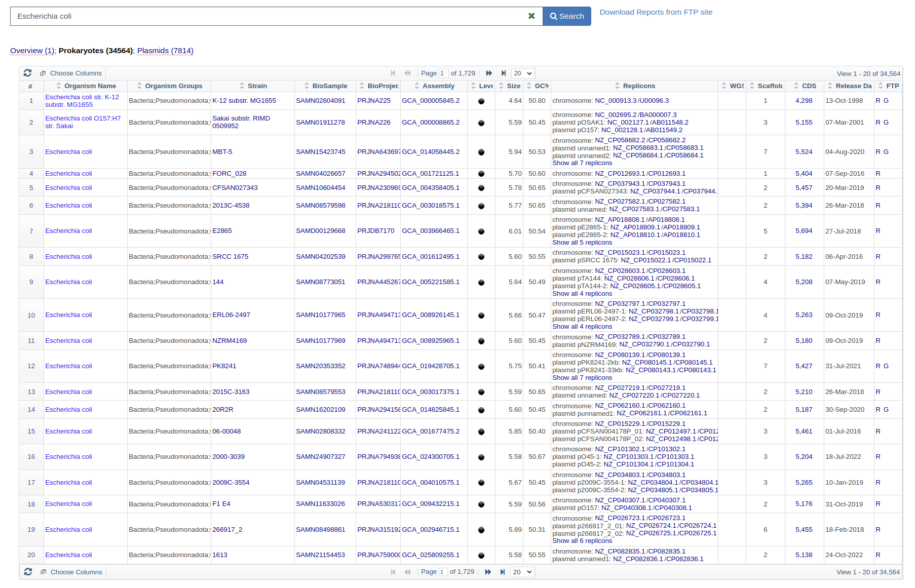Open Choose Columns in bottom toolbar
Image resolution: width=915 pixels, height=588 pixels.
(72, 572)
